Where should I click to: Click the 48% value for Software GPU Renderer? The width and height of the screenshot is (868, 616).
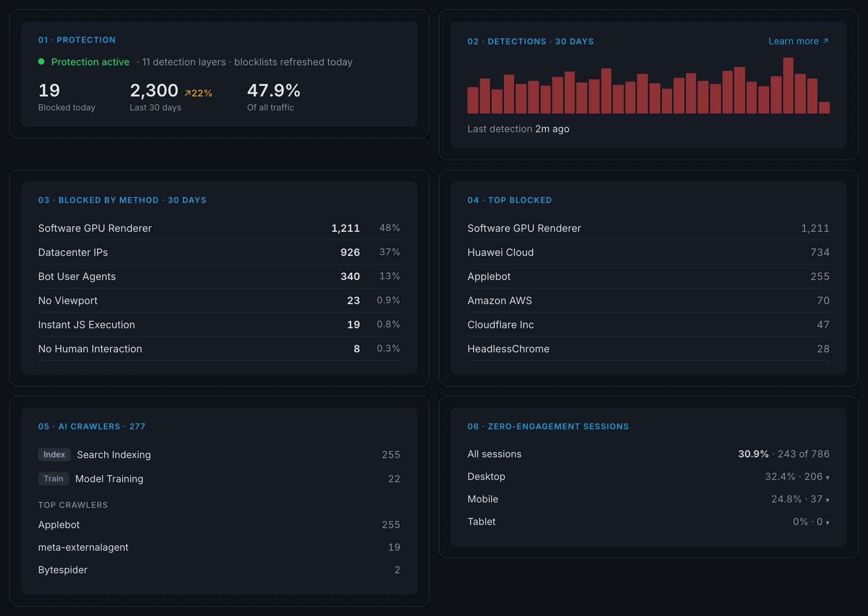coord(390,228)
